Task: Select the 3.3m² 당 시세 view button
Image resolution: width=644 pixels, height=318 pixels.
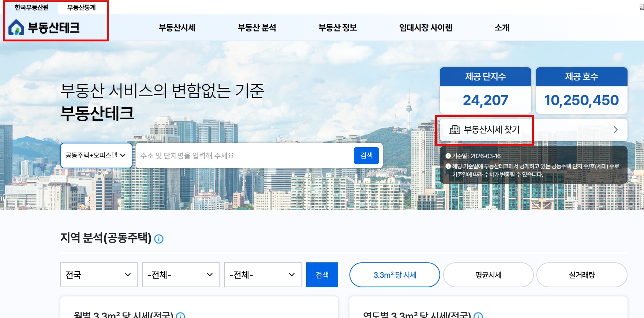Action: (x=395, y=275)
